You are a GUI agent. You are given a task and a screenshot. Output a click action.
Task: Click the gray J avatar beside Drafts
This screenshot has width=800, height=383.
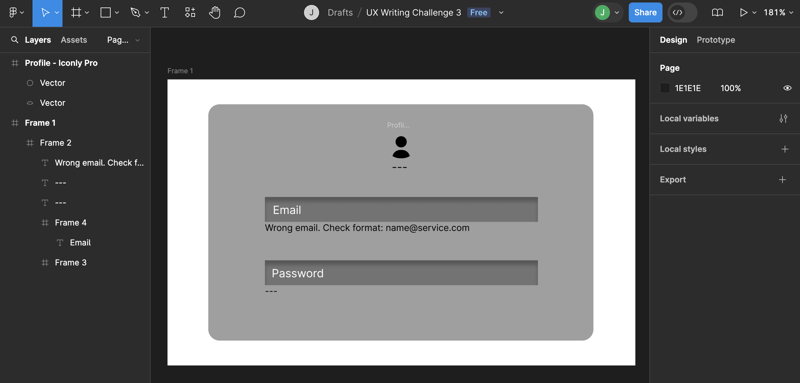(311, 13)
